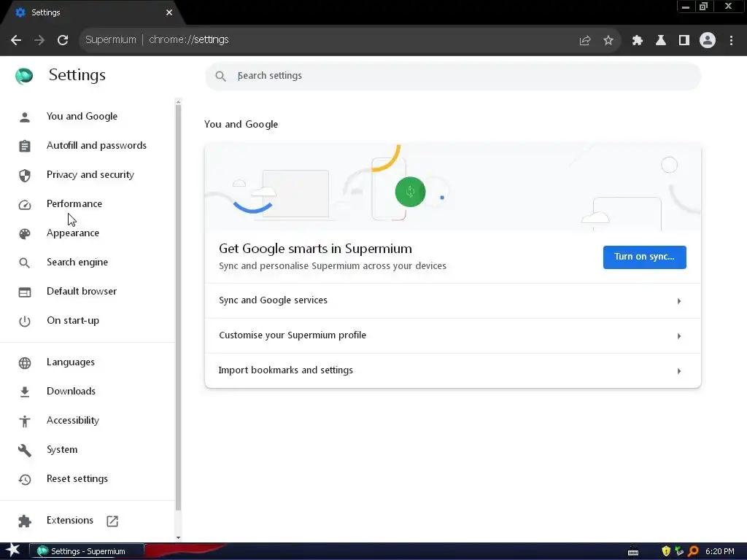747x560 pixels.
Task: Click the window icon for Default browser
Action: (x=25, y=292)
